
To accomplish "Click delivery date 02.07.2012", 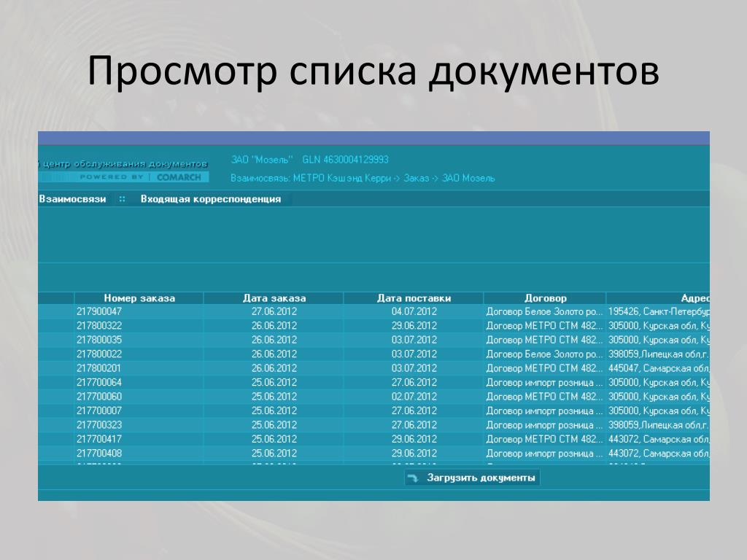I will pos(414,397).
